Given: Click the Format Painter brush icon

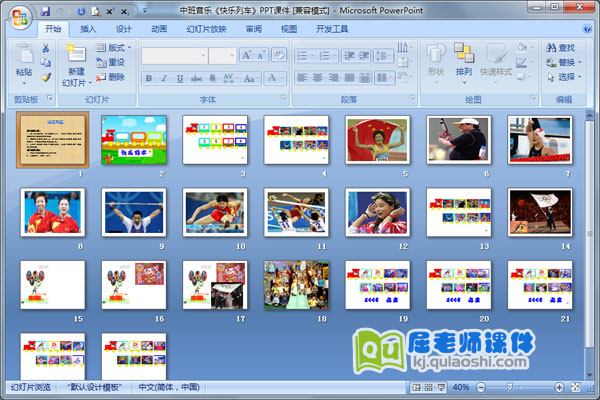Looking at the screenshot, I should click(46, 77).
